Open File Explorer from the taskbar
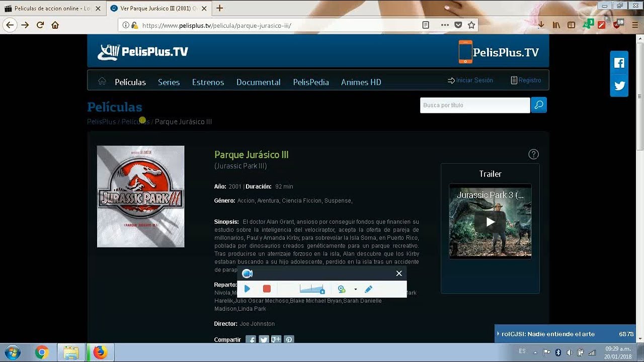The width and height of the screenshot is (644, 362). tap(71, 352)
